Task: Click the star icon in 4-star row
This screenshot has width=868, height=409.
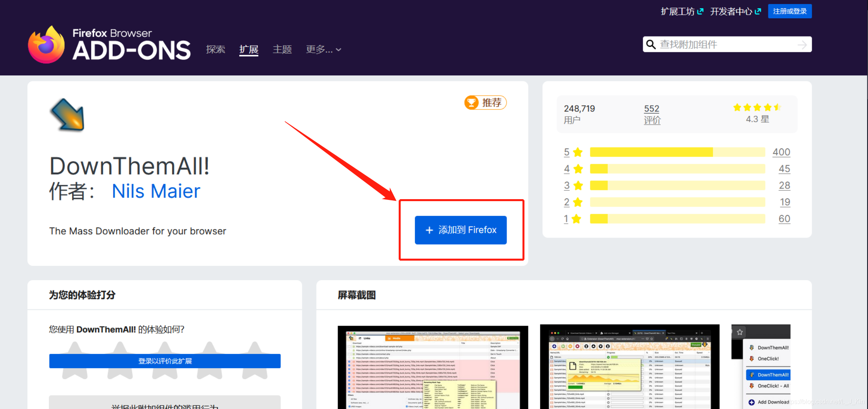Action: point(578,169)
